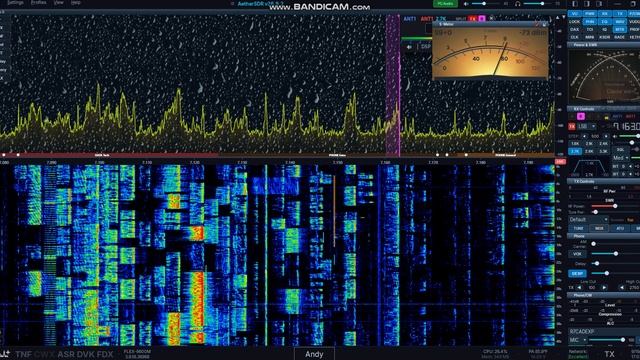Click the bottom-left status bar icon

[x=5, y=354]
